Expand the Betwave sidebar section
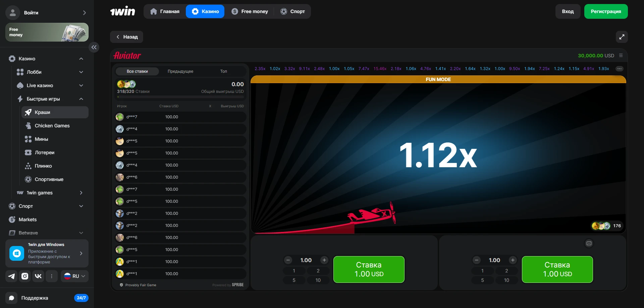 (x=81, y=233)
